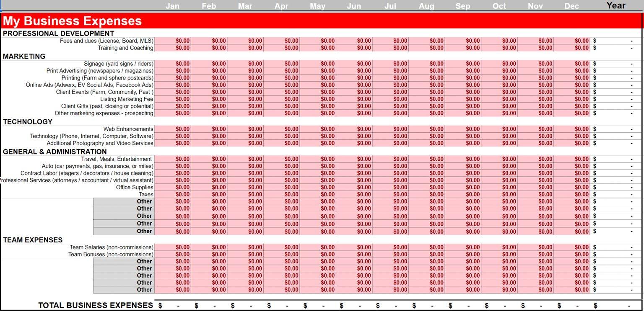
Task: Click the Feb cell for Signage
Action: [x=209, y=64]
